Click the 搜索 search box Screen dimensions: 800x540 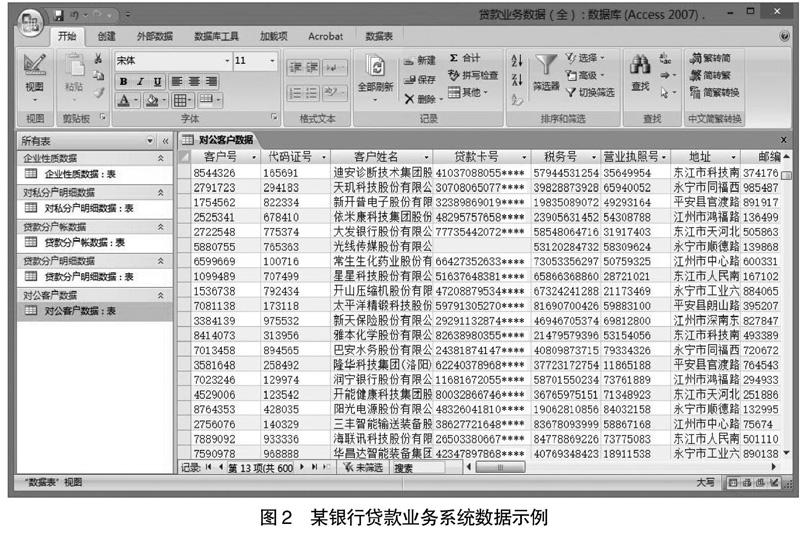418,468
